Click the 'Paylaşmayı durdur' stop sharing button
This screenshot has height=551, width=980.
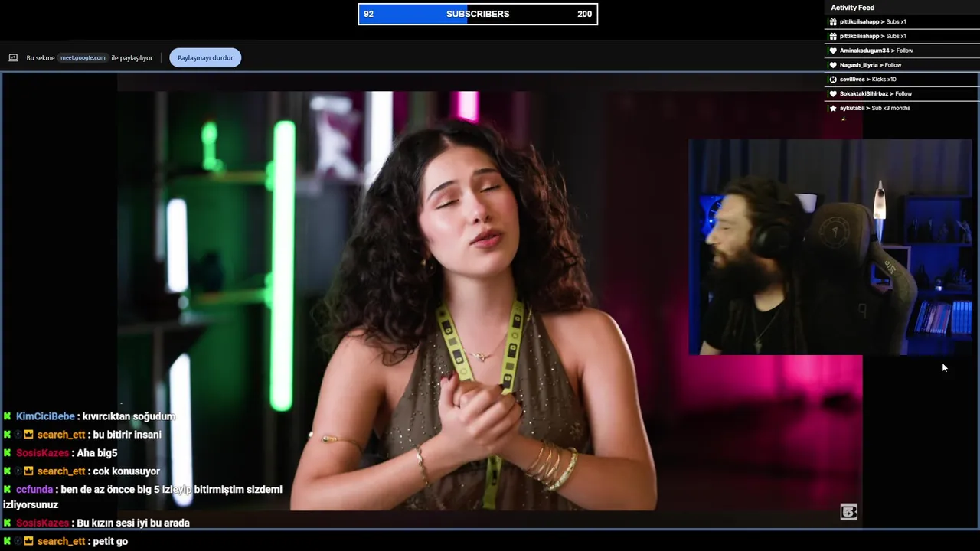[x=205, y=57]
